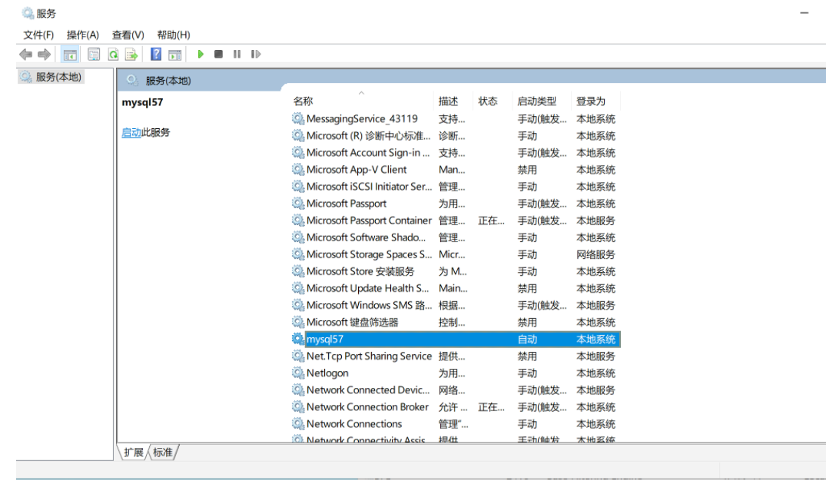This screenshot has height=504, width=826.
Task: Pause service with pause toolbar icon
Action: (237, 54)
